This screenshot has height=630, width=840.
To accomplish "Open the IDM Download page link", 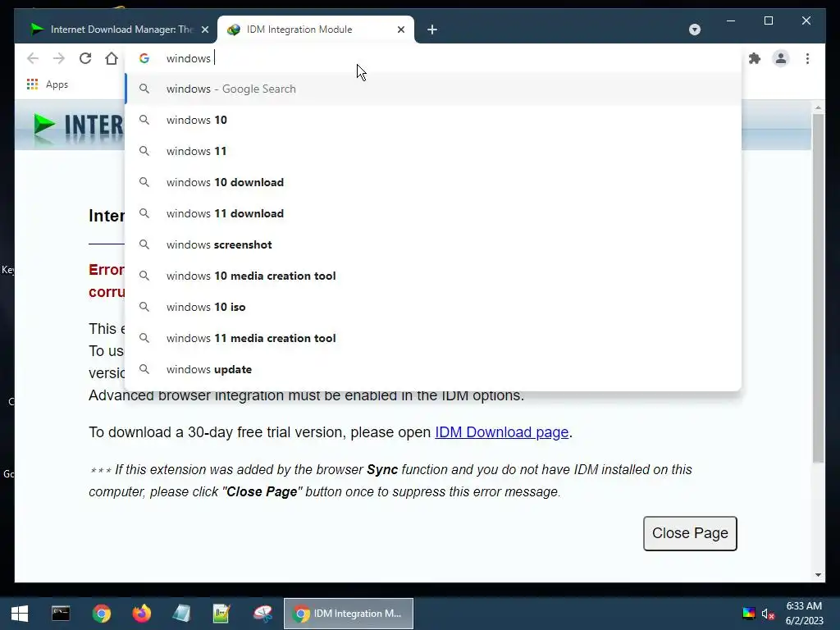I will click(501, 432).
